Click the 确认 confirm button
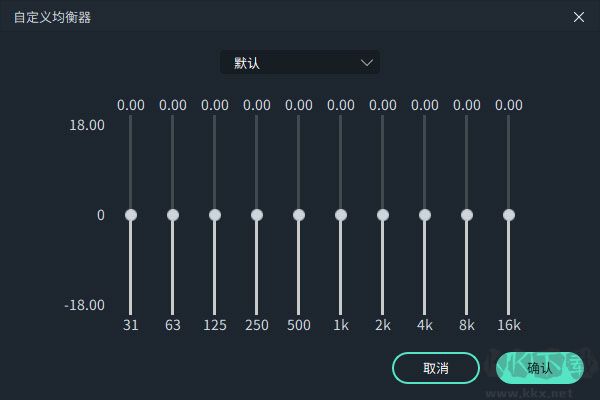The height and width of the screenshot is (400, 600). 539,368
